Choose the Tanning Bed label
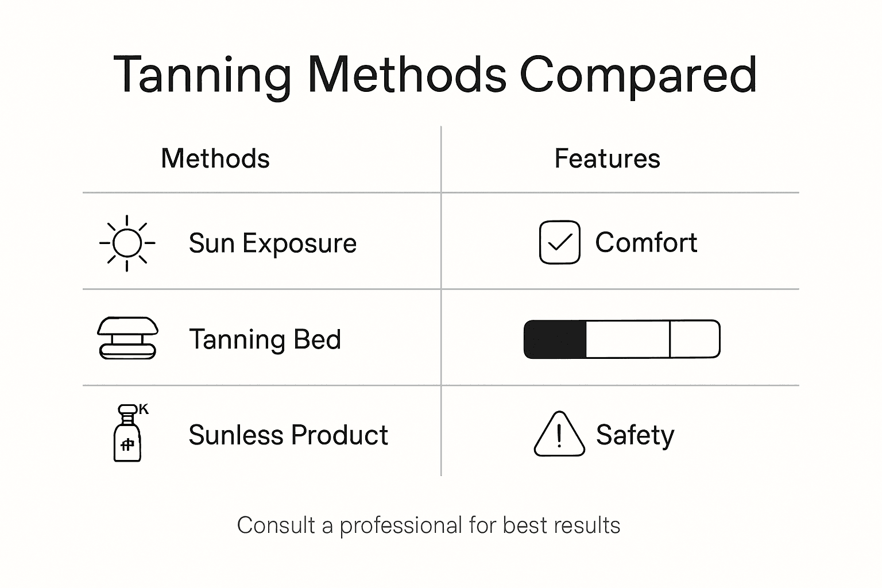The height and width of the screenshot is (588, 882). (x=265, y=339)
